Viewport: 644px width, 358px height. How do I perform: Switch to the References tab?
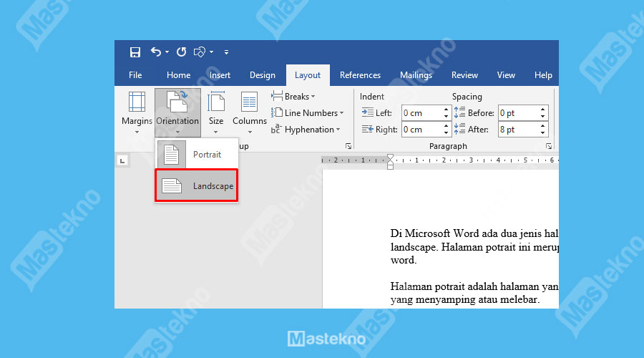click(x=360, y=75)
